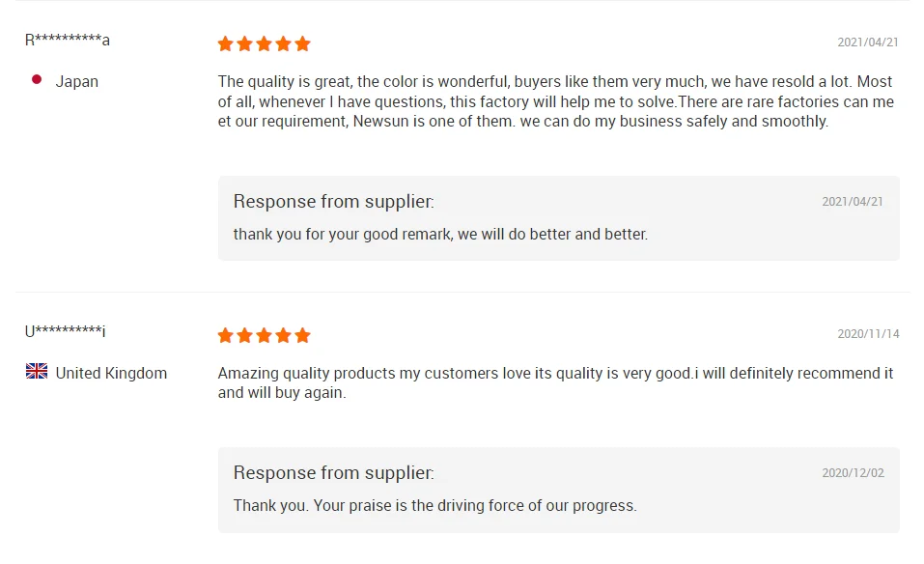The height and width of the screenshot is (564, 924).
Task: Click third star of the Japan reviewer's rating
Action: click(265, 43)
